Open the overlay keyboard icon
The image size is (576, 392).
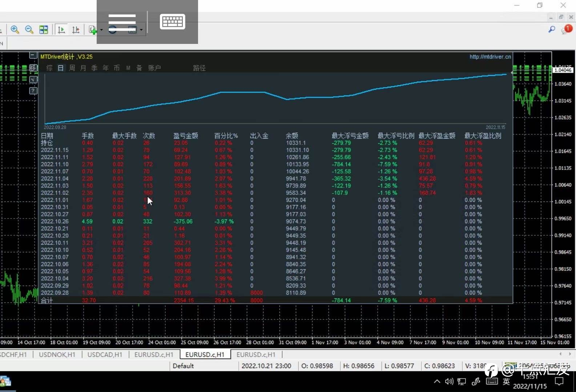(x=173, y=22)
